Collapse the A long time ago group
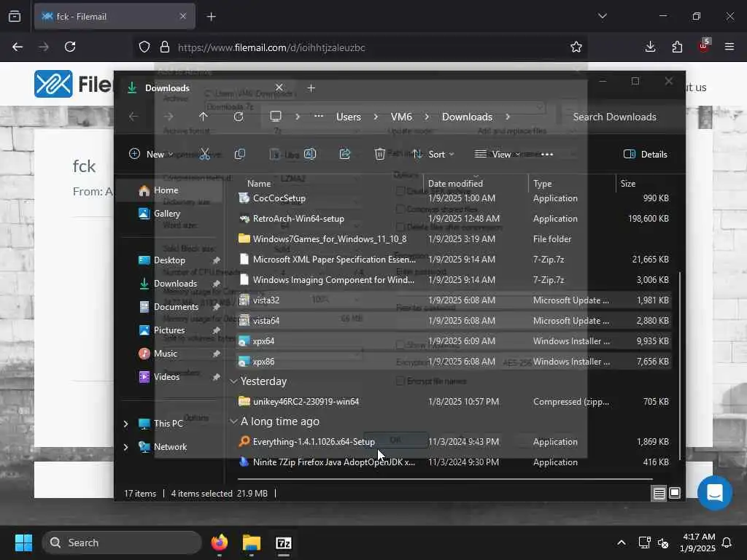This screenshot has width=747, height=560. 233,421
